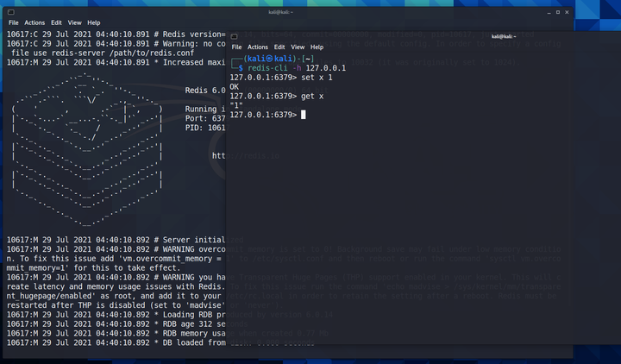Open Actions menu in background terminal
The image size is (621, 364).
34,23
